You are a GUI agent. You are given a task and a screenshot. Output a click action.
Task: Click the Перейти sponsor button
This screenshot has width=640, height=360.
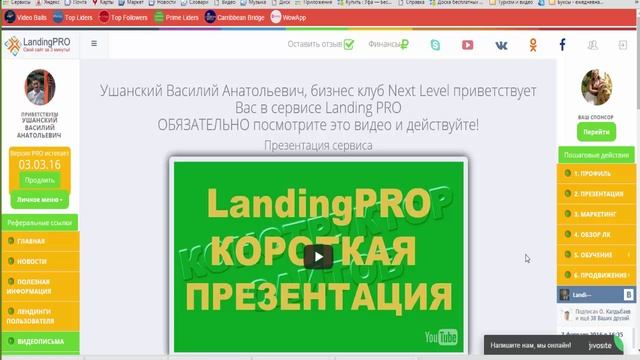pyautogui.click(x=596, y=132)
